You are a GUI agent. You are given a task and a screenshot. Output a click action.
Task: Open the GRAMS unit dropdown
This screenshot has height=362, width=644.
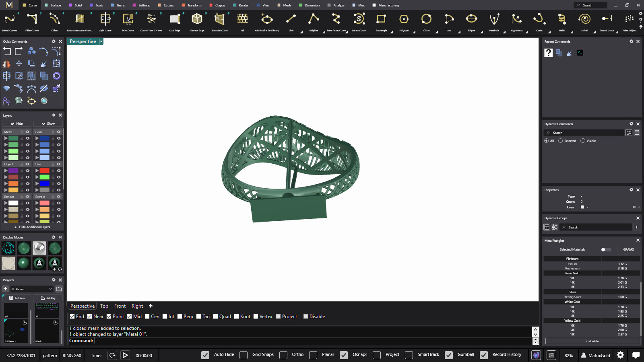628,249
